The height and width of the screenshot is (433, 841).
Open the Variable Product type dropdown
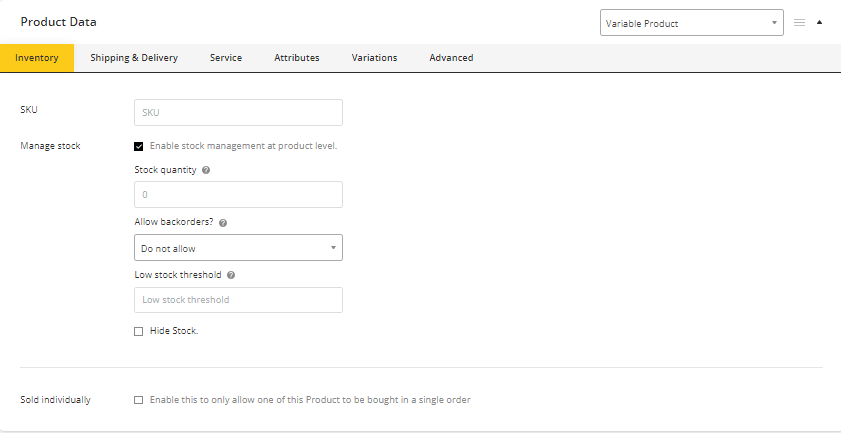(692, 23)
